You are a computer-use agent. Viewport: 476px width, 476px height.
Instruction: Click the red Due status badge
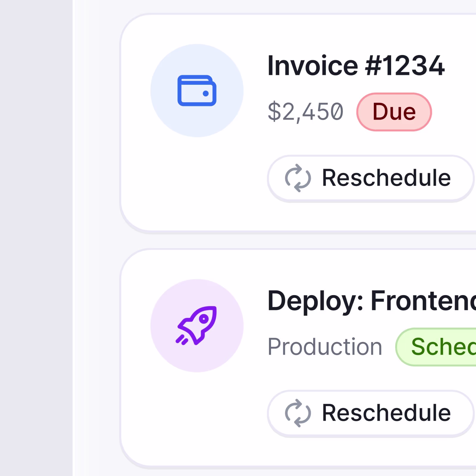[x=394, y=112]
